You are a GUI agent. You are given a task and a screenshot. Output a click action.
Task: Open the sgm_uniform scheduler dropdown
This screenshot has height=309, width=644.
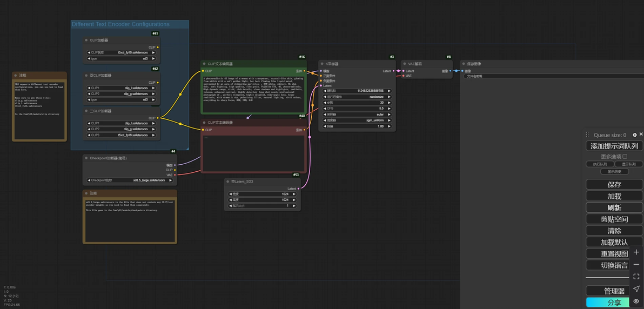pos(357,120)
